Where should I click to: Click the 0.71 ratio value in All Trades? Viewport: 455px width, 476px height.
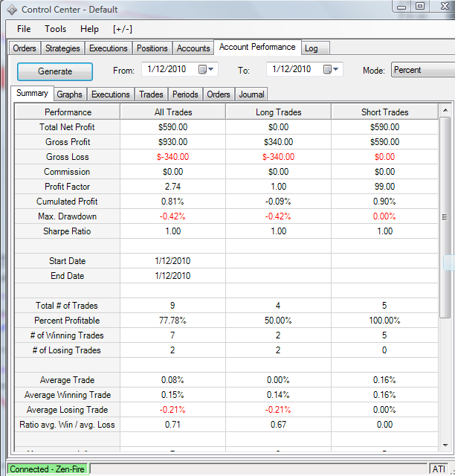[x=172, y=425]
